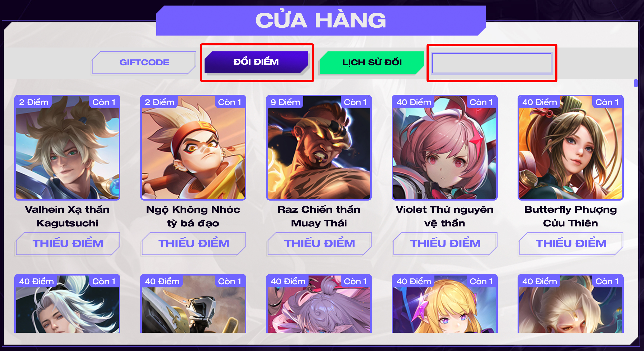Select the Valhein Xạ thần Kagutsuchi skin image
This screenshot has height=351, width=644.
[67, 148]
